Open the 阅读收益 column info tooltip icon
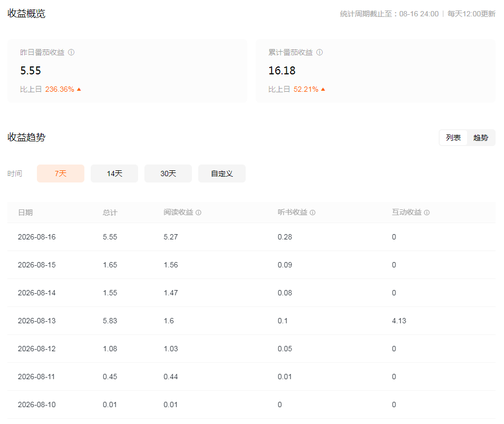 point(198,213)
